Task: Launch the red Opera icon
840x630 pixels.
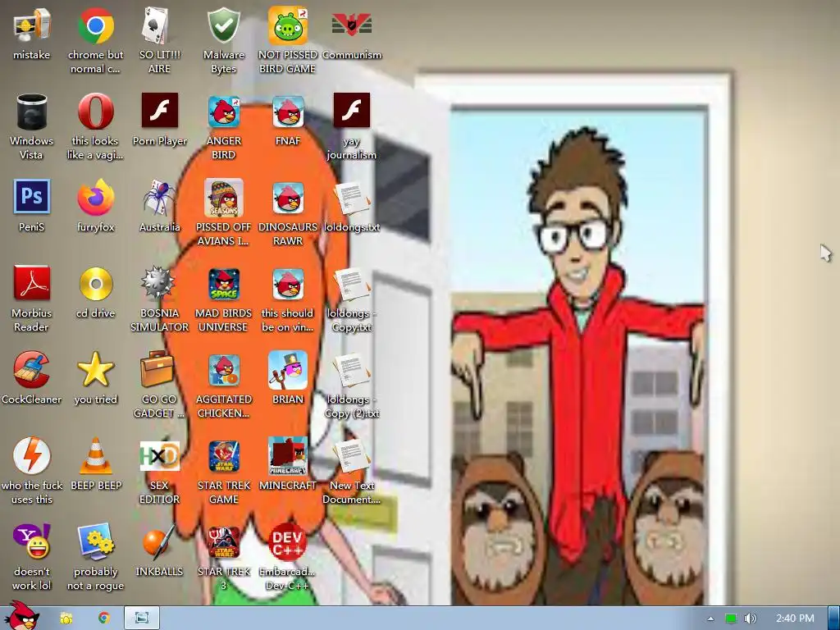Action: (96, 112)
